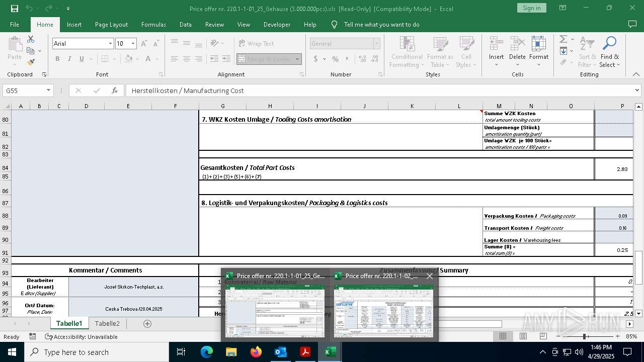Screen dimensions: 644x362
Task: Click Insert Function fx icon
Action: (x=115, y=90)
